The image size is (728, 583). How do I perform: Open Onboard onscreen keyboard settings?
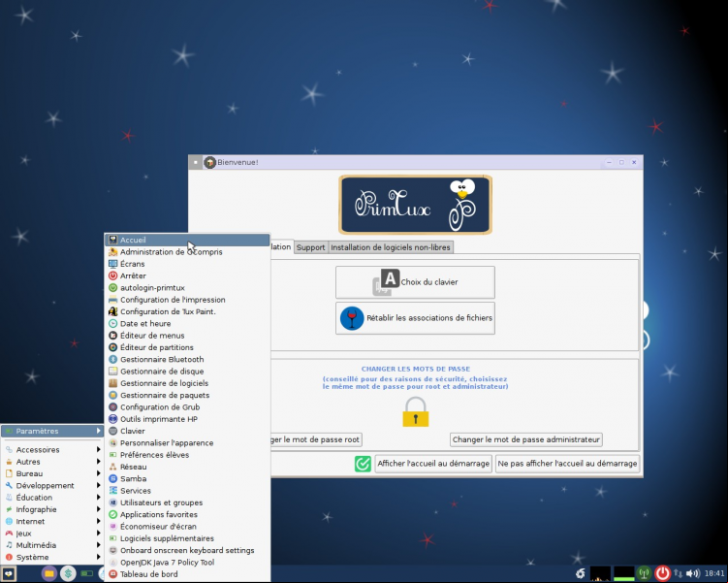pyautogui.click(x=187, y=550)
